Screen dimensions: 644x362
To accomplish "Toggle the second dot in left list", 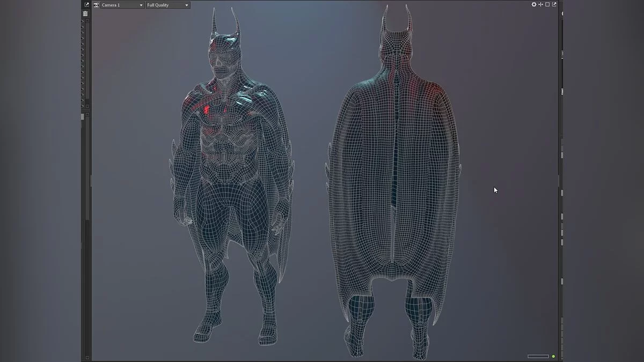I will click(x=83, y=28).
